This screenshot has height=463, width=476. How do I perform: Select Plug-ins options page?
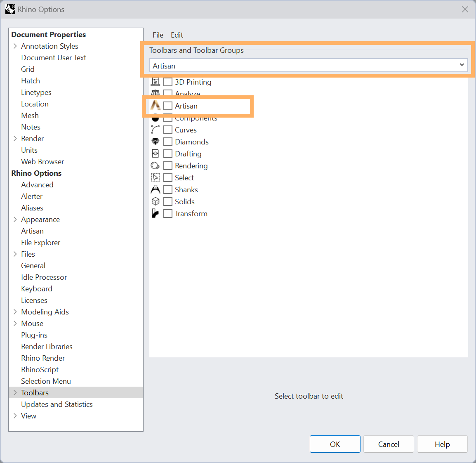pyautogui.click(x=34, y=335)
